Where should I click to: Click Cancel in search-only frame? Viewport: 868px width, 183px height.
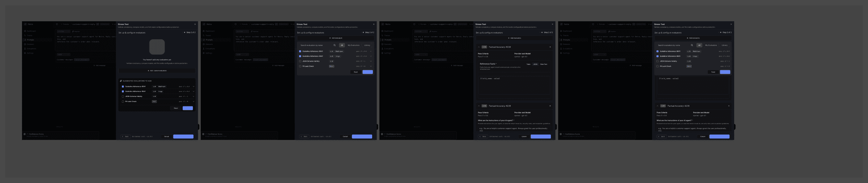pos(345,137)
